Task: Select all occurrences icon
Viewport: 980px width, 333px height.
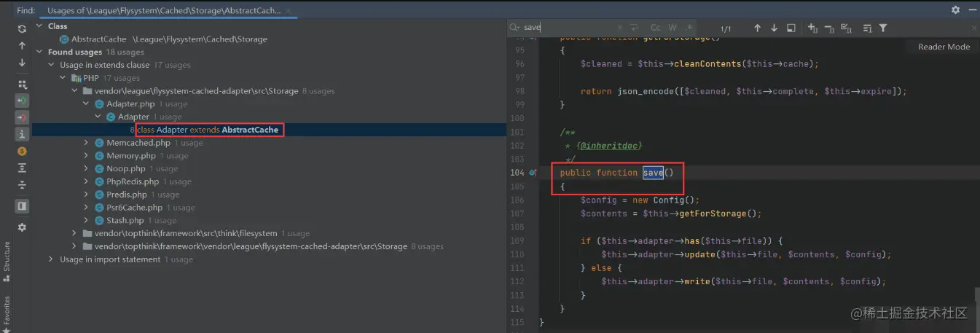Action: [x=847, y=28]
